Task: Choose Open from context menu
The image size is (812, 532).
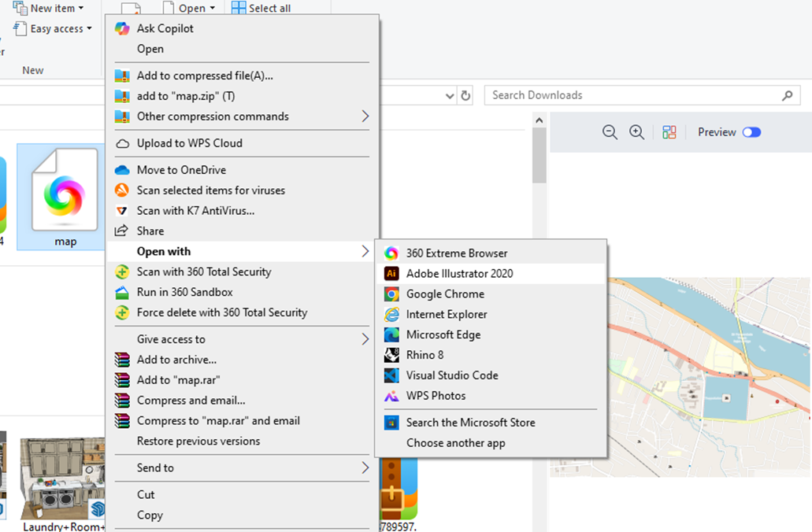Action: tap(150, 49)
